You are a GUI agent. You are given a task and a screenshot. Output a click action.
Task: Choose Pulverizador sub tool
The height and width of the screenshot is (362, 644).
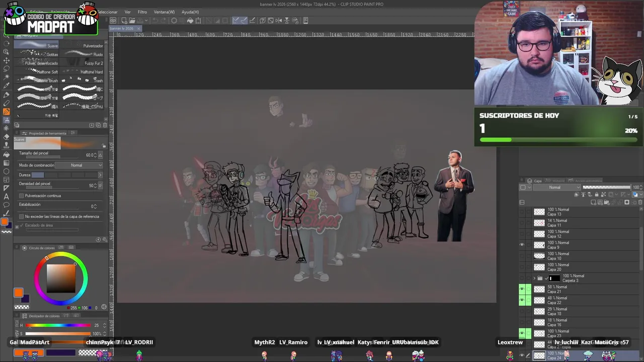pos(82,45)
